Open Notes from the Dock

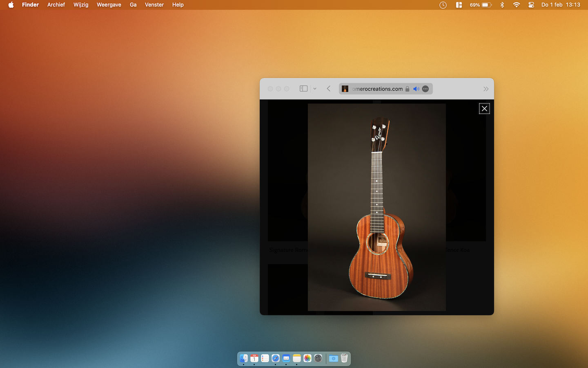click(297, 358)
